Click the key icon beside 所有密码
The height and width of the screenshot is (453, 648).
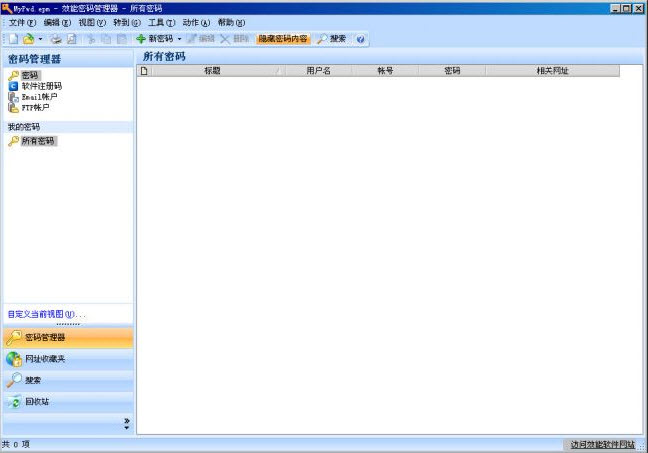tap(14, 141)
